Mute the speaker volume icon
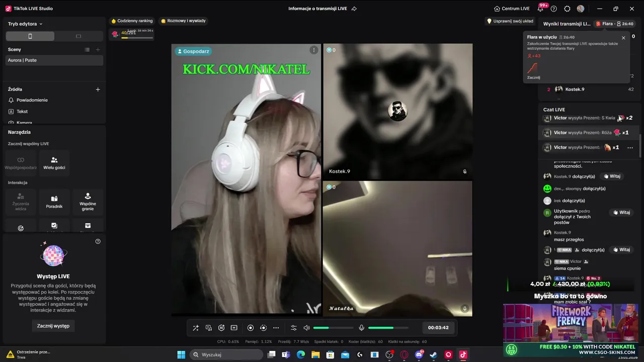The width and height of the screenshot is (644, 362). [306, 328]
